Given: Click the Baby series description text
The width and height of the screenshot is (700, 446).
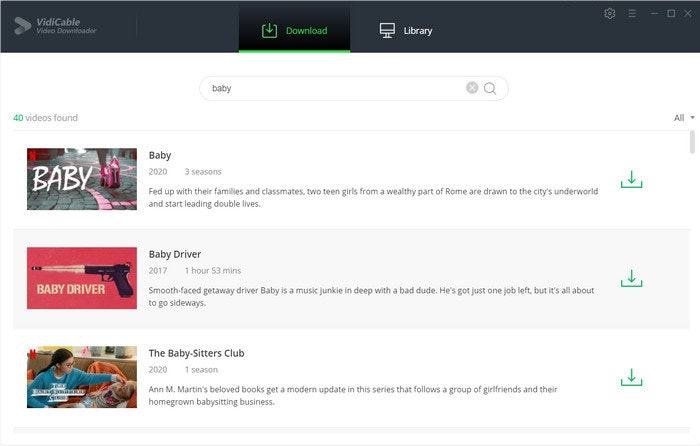Looking at the screenshot, I should (373, 197).
